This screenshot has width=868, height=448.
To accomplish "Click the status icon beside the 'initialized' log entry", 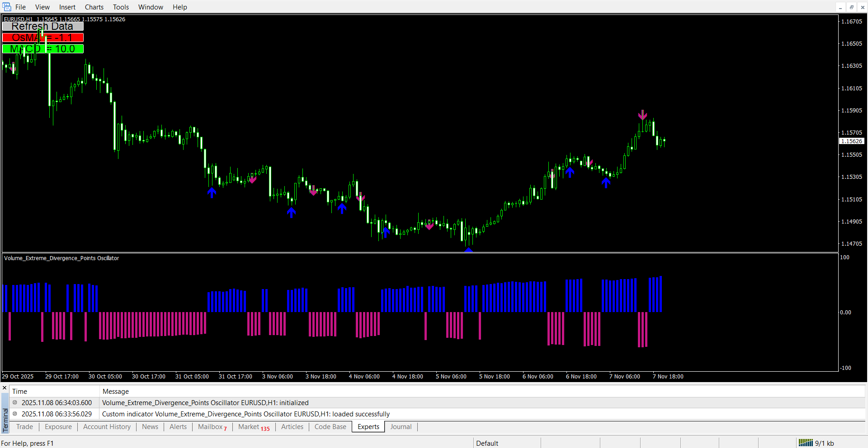I will click(x=15, y=402).
